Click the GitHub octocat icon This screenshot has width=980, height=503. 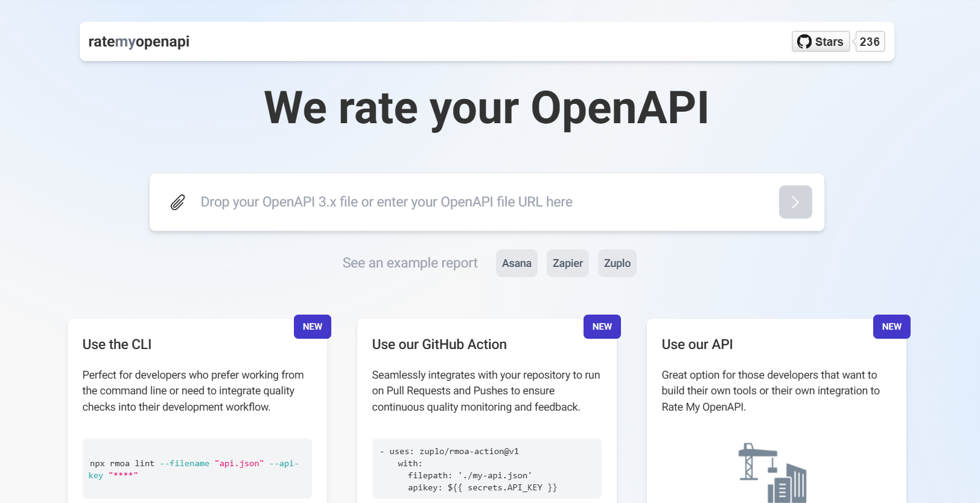(x=804, y=42)
